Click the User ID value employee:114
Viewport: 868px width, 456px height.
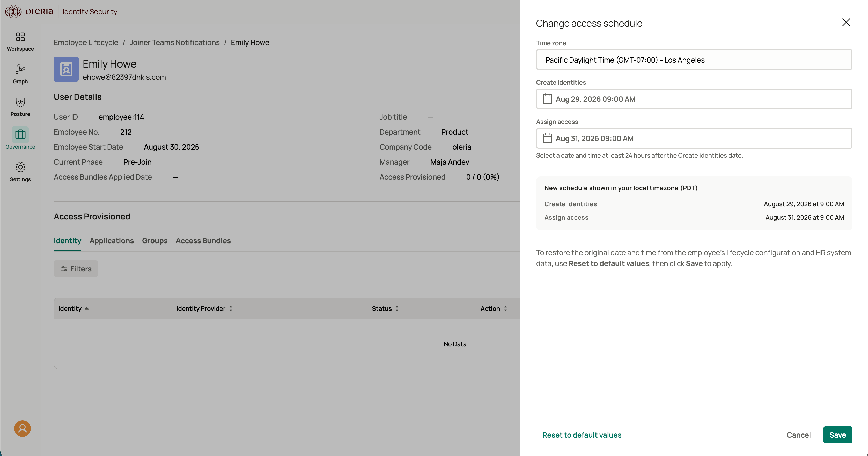coord(121,117)
